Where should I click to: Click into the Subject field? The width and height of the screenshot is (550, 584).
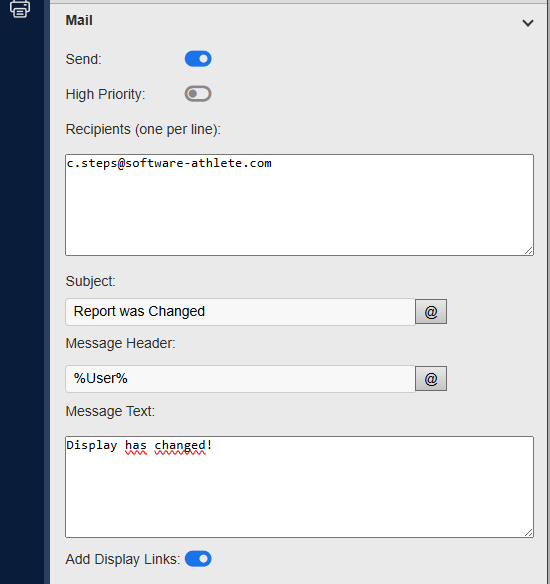[240, 312]
